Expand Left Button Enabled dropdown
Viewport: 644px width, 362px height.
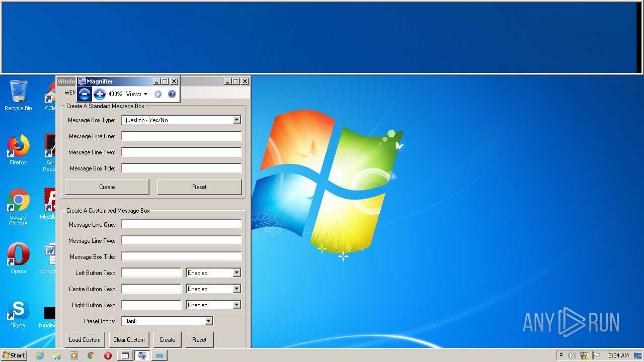(236, 273)
